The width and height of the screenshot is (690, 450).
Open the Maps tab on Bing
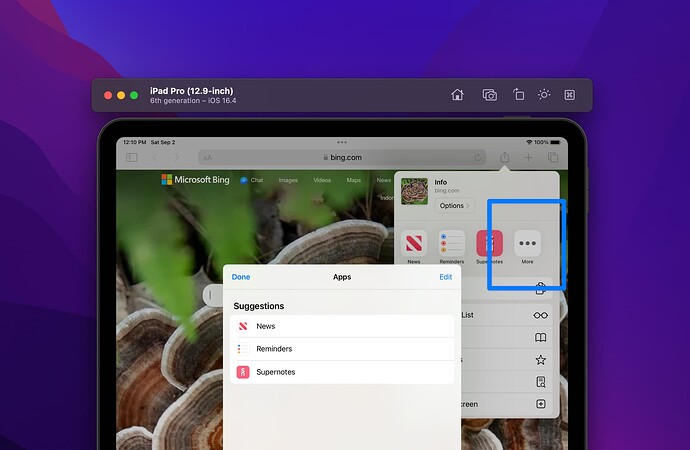point(353,180)
